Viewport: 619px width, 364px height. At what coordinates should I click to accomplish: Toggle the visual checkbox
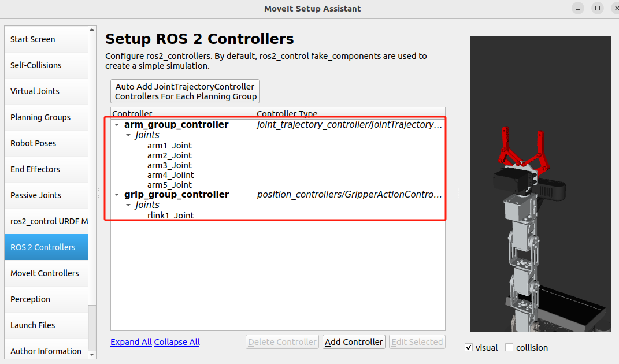click(469, 348)
